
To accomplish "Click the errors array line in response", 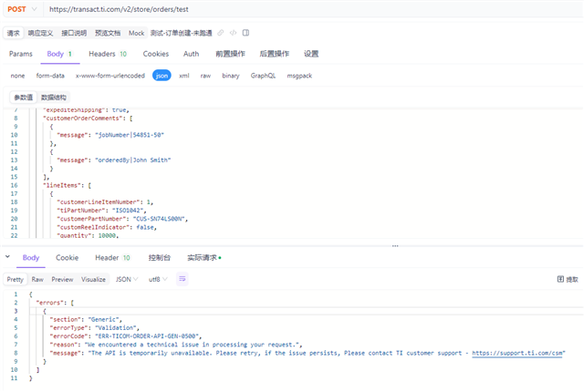I will point(55,303).
